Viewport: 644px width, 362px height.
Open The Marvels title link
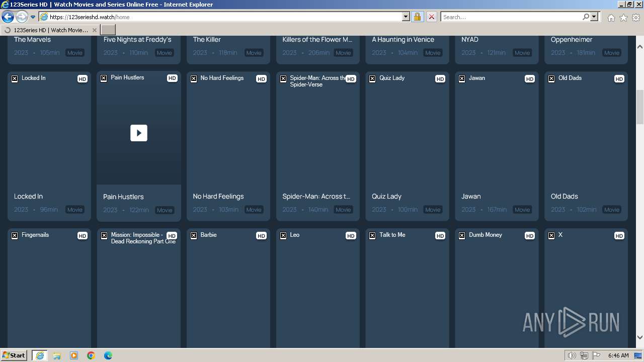[x=32, y=39]
